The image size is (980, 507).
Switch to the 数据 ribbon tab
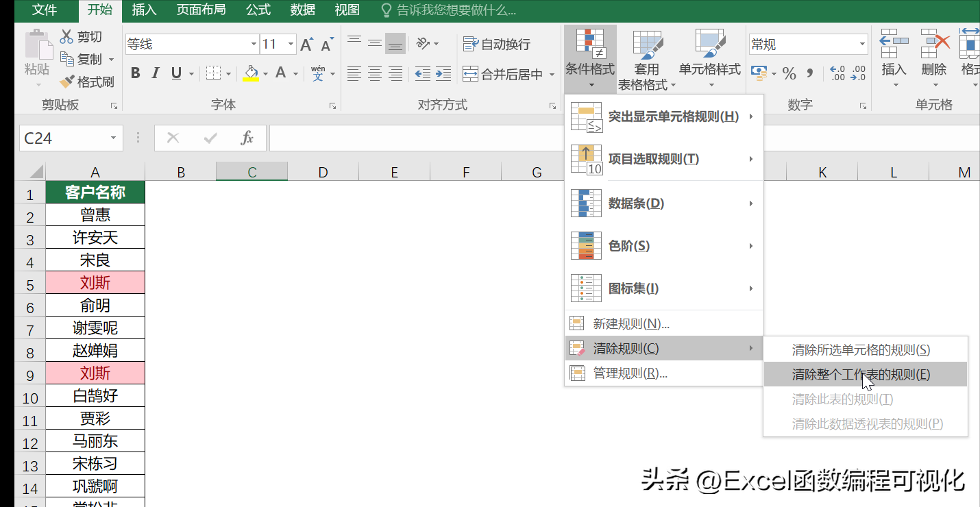coord(302,10)
